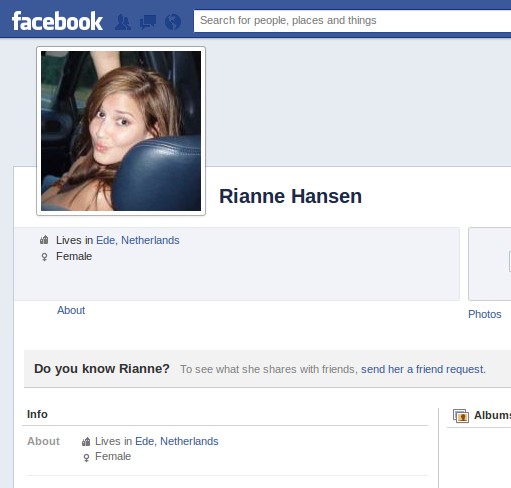Click the Albums heading text
This screenshot has width=511, height=488.
click(x=492, y=415)
